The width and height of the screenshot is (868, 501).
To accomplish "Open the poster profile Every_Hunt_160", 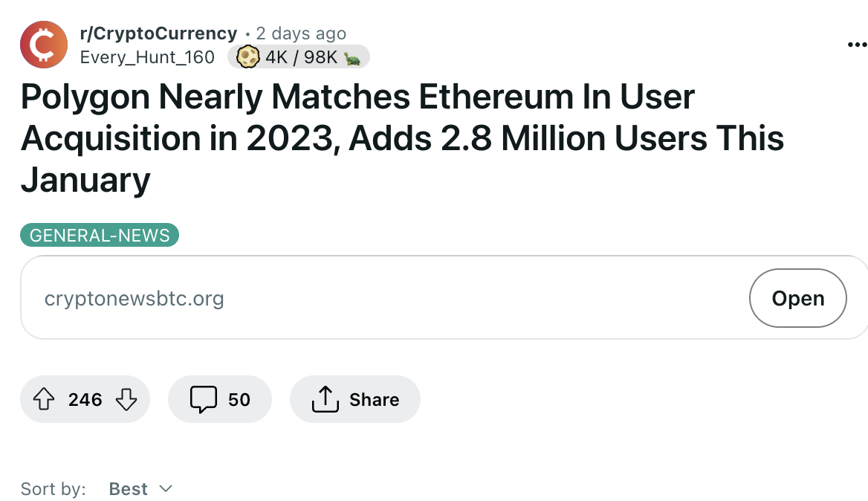I will 147,56.
